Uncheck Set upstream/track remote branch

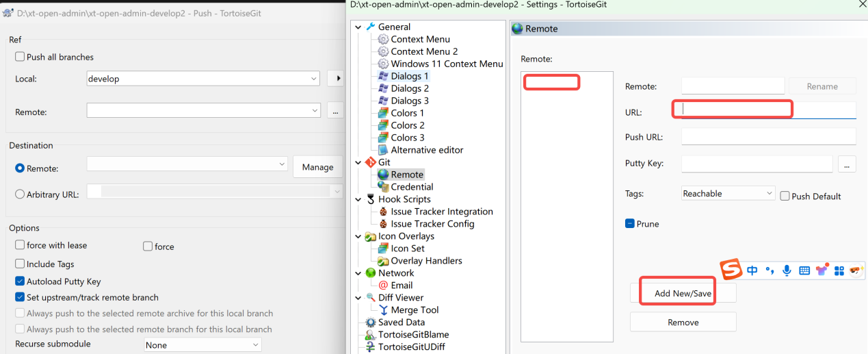(20, 297)
